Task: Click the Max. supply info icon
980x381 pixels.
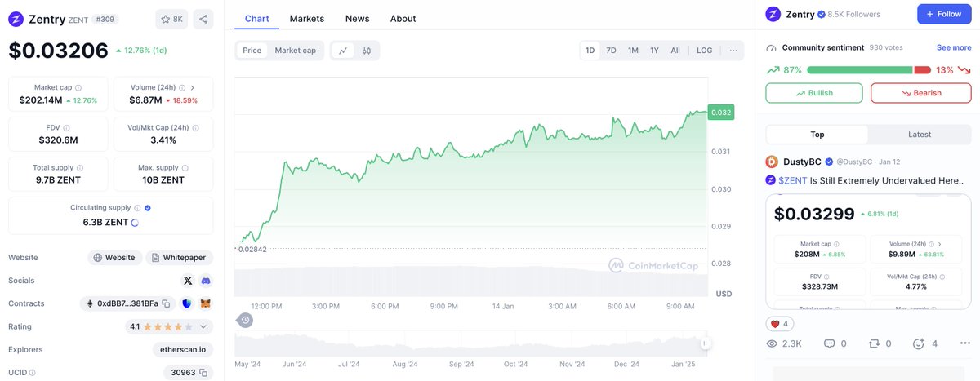Action: tap(186, 167)
